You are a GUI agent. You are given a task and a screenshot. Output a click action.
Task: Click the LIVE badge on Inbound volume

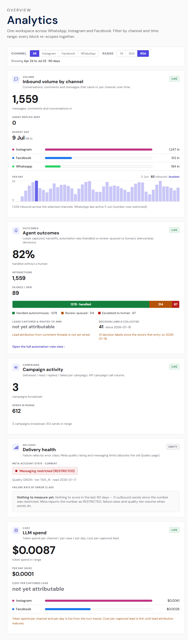(174, 79)
